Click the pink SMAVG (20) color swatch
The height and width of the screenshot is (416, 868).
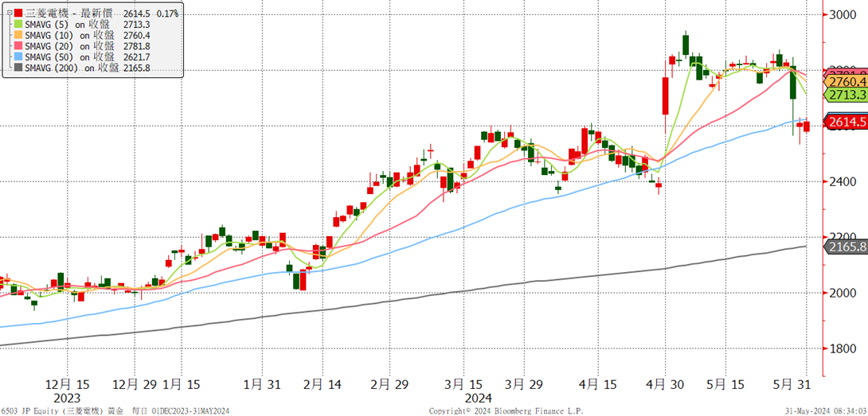click(19, 46)
